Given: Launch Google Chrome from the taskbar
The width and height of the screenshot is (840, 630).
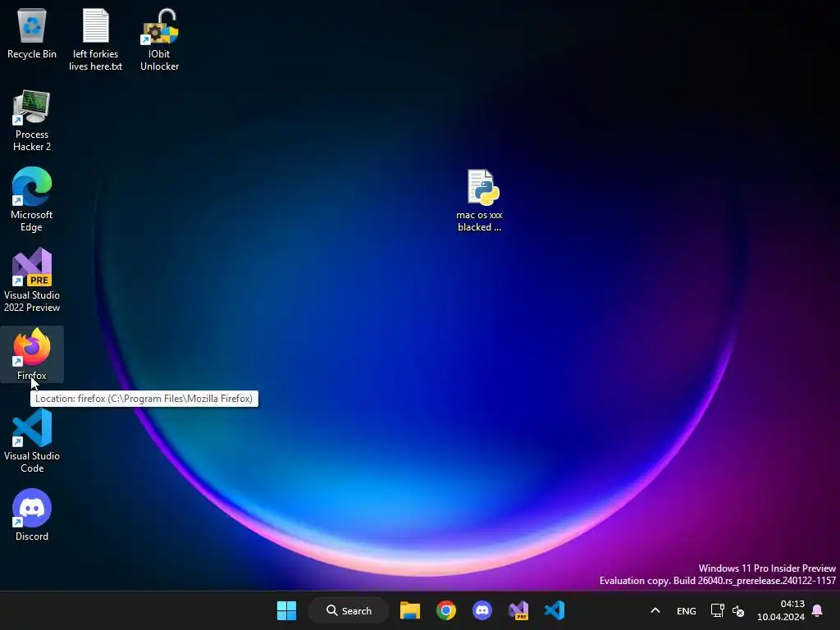Looking at the screenshot, I should 445,610.
